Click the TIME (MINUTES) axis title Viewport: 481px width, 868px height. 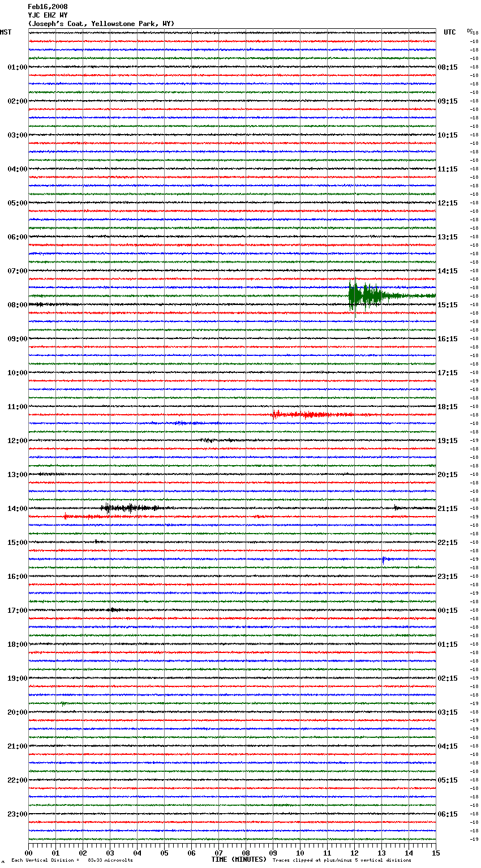click(x=239, y=860)
